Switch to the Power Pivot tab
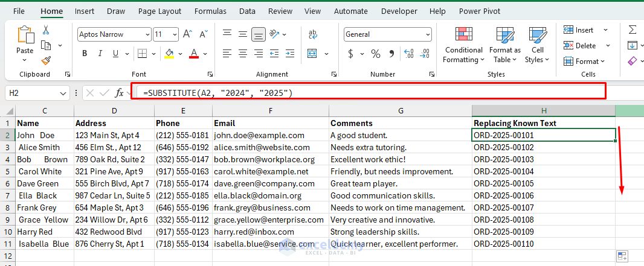 (x=479, y=11)
